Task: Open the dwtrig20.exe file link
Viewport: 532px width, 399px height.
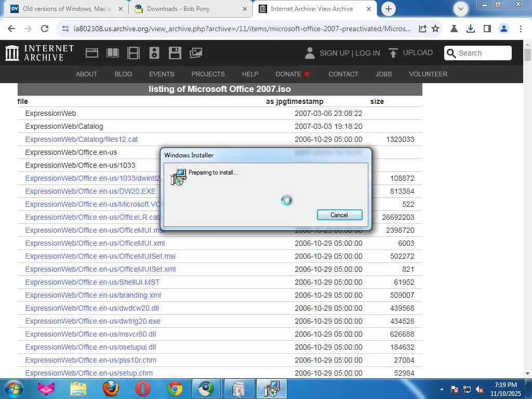Action: pos(92,321)
